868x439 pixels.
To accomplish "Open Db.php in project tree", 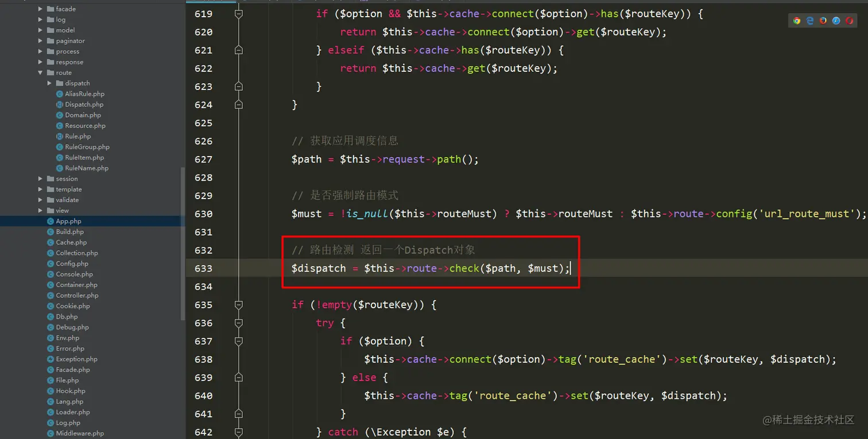I will click(x=67, y=317).
